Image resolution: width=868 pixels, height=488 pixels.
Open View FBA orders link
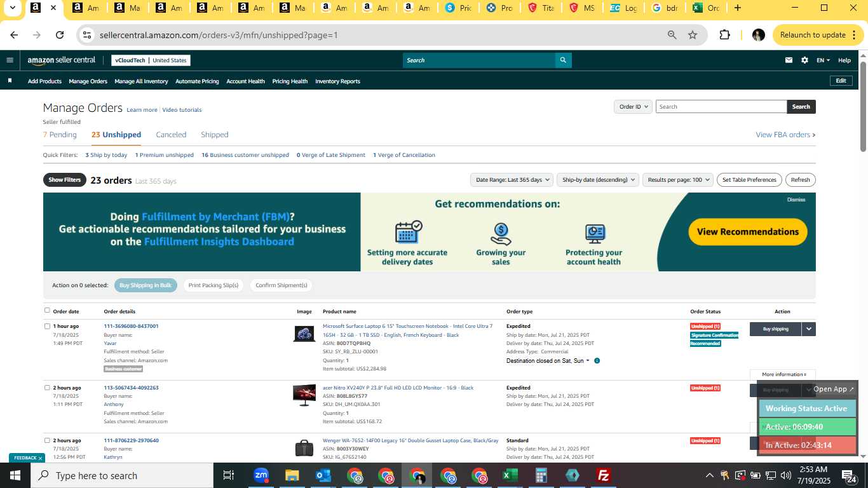[x=785, y=135]
